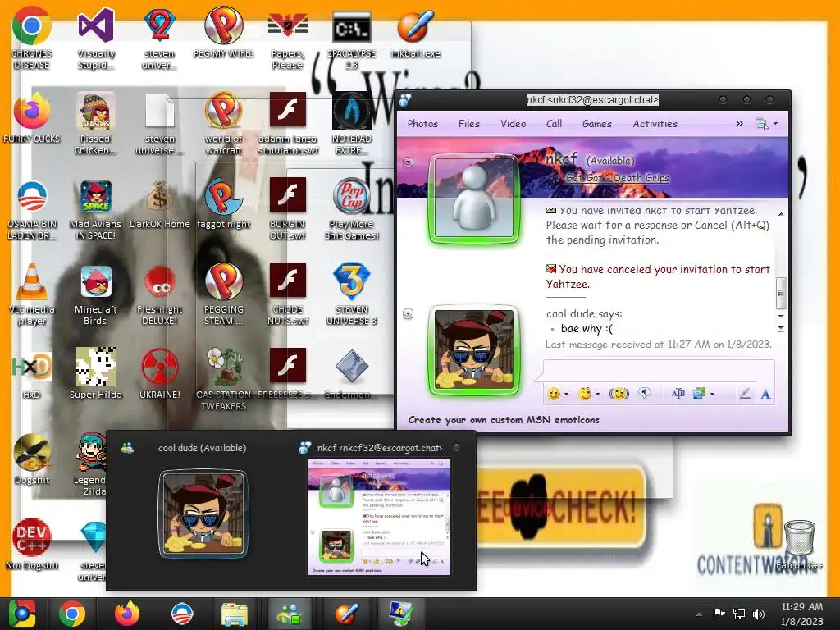
Task: Click the network icon in system tray
Action: tap(739, 614)
